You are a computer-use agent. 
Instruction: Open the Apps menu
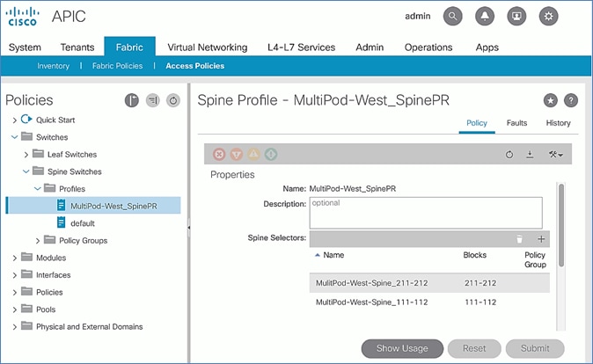[487, 47]
